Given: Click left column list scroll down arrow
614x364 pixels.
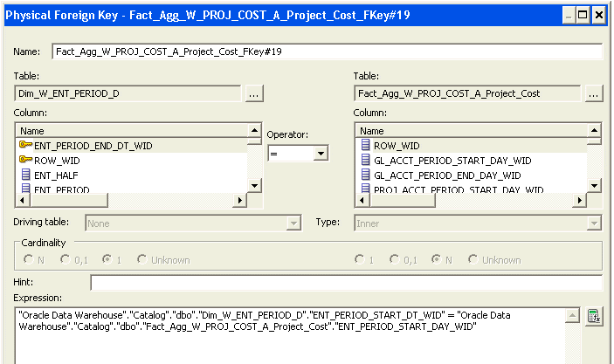Looking at the screenshot, I should 254,186.
